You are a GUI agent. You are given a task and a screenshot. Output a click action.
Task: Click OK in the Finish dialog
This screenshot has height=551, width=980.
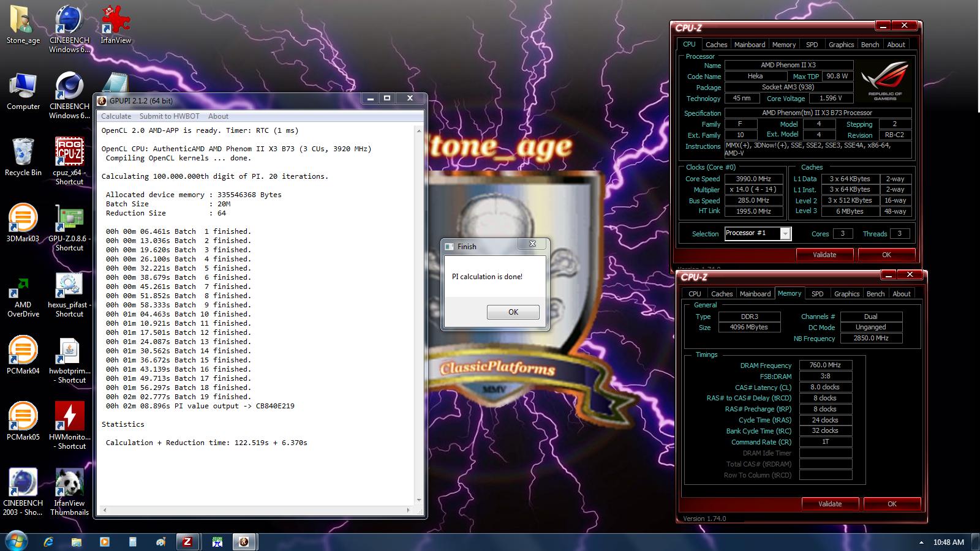point(513,312)
